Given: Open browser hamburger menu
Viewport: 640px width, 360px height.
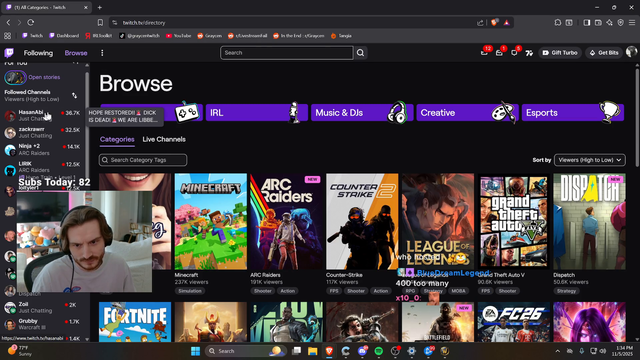Looking at the screenshot, I should pyautogui.click(x=632, y=22).
